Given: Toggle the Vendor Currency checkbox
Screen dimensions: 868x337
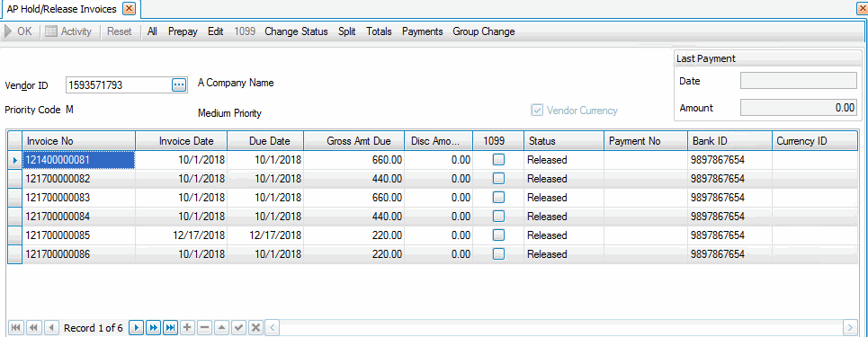Looking at the screenshot, I should coord(536,111).
